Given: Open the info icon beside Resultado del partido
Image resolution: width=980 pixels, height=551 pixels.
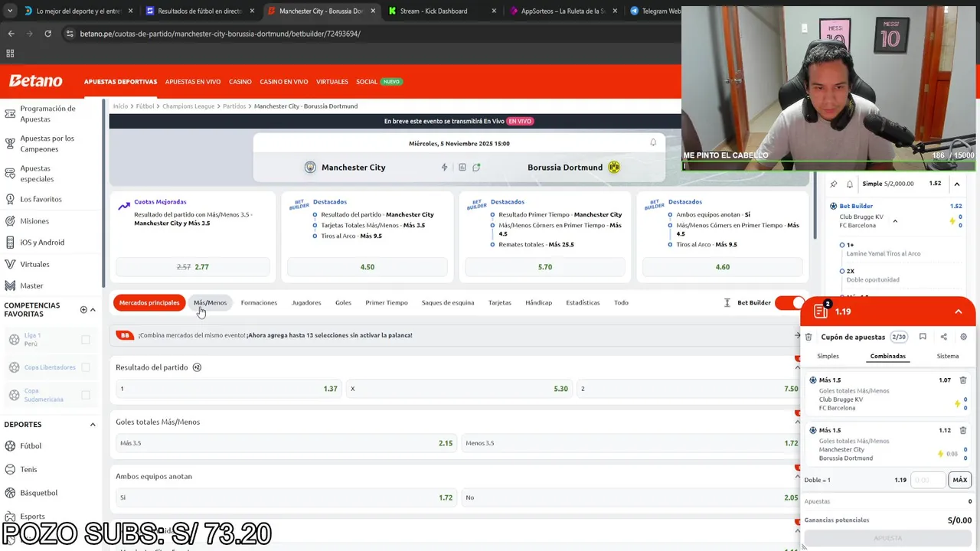Looking at the screenshot, I should point(197,367).
